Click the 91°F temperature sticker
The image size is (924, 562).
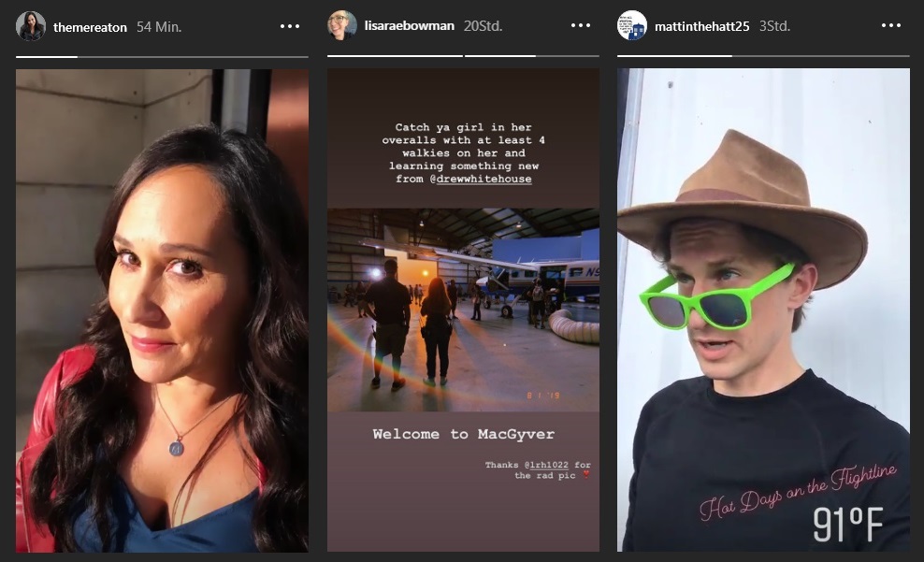[848, 524]
